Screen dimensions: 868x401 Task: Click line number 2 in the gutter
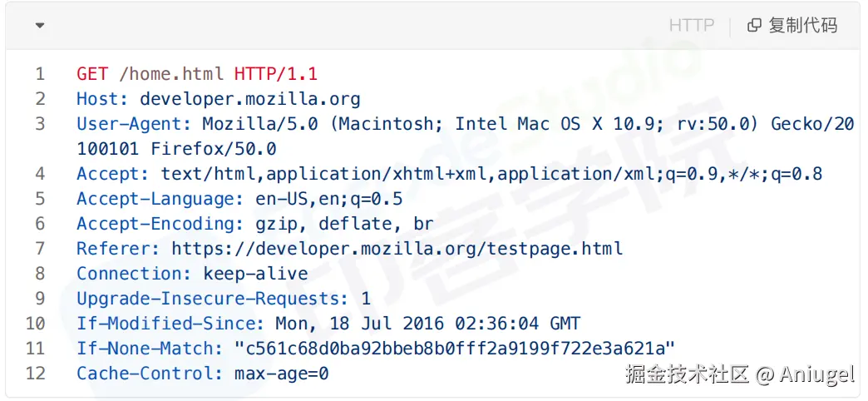(40, 99)
